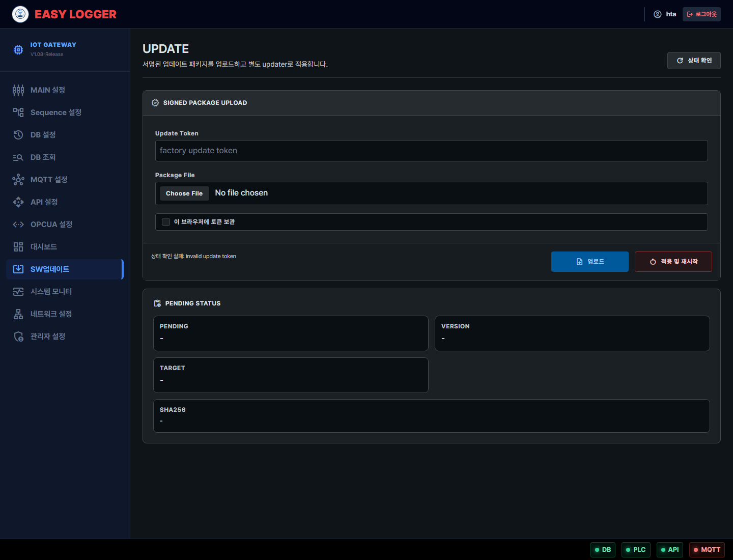Click the 적용 및 재시작 button
Viewport: 733px width, 560px height.
click(x=673, y=262)
